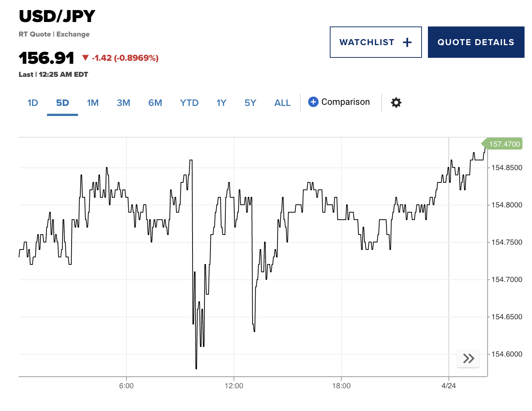Viewport: 532px width, 411px height.
Task: Switch to 1D time range
Action: 33,103
